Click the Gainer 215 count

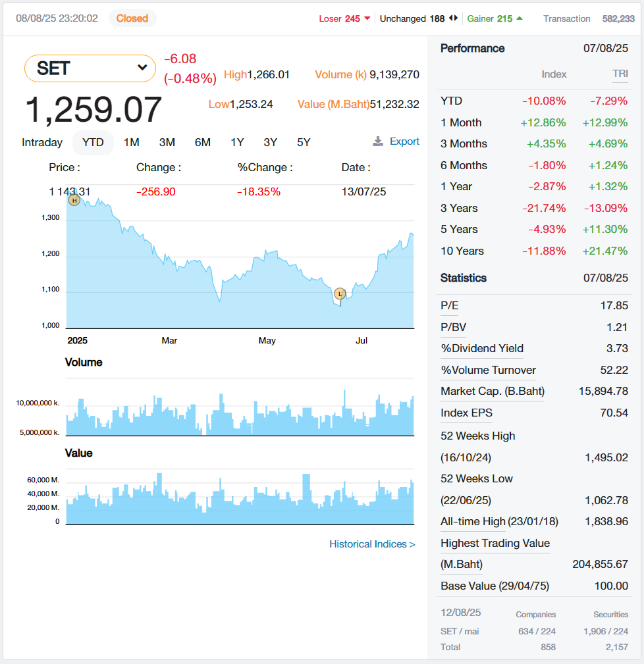504,18
